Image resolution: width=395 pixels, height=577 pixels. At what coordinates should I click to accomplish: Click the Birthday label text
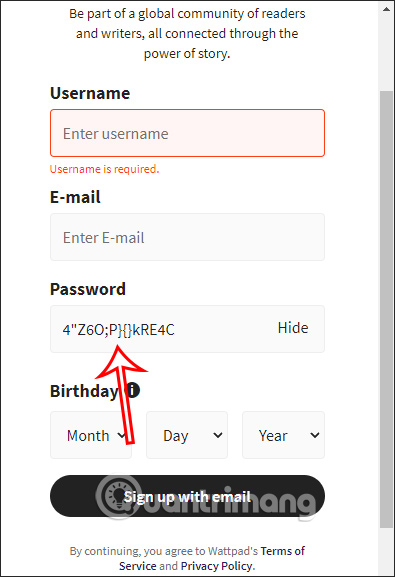pos(84,391)
